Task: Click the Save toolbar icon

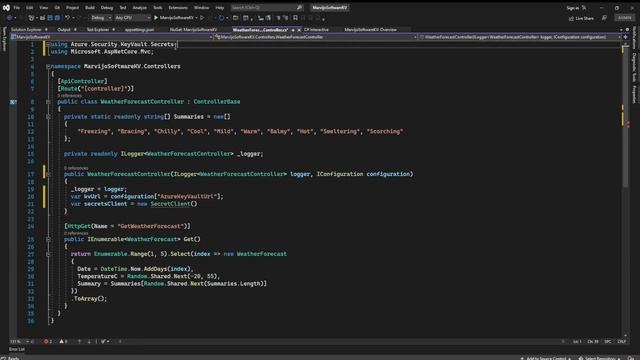Action: pyautogui.click(x=50, y=18)
